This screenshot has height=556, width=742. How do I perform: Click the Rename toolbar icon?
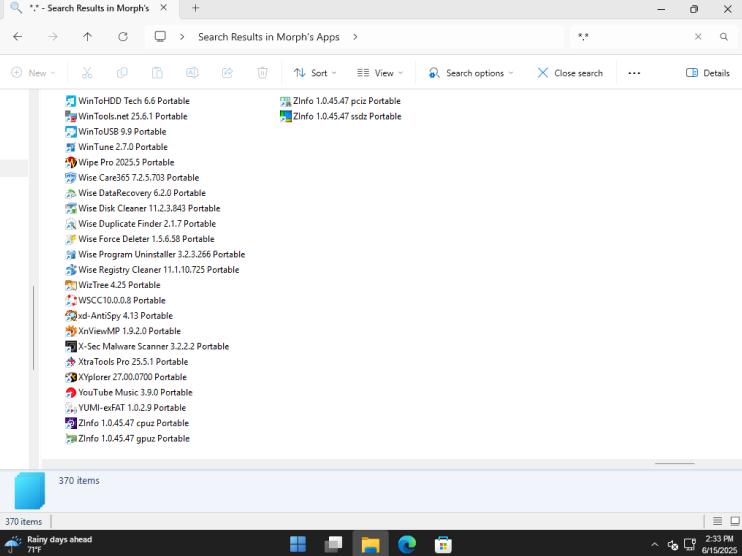point(192,73)
